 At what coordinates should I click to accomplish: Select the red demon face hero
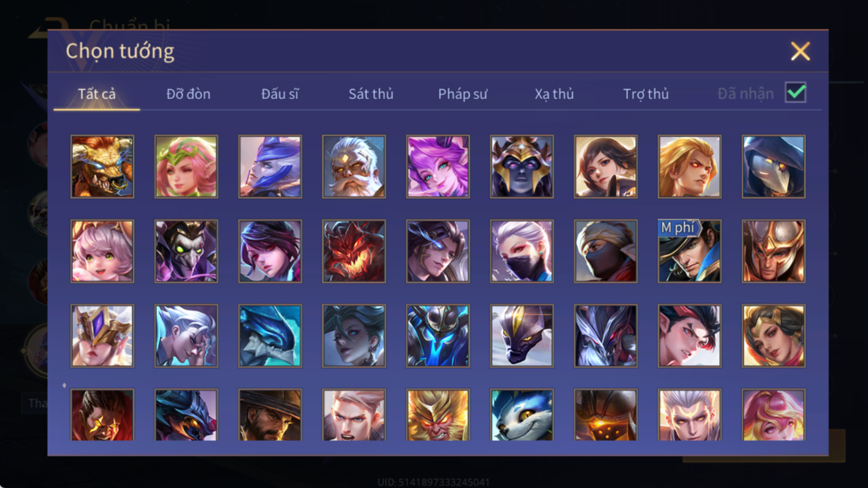[x=354, y=251]
